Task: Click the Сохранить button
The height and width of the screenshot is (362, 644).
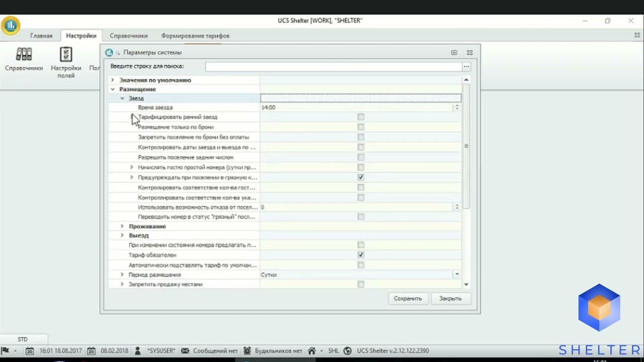Action: 408,298
